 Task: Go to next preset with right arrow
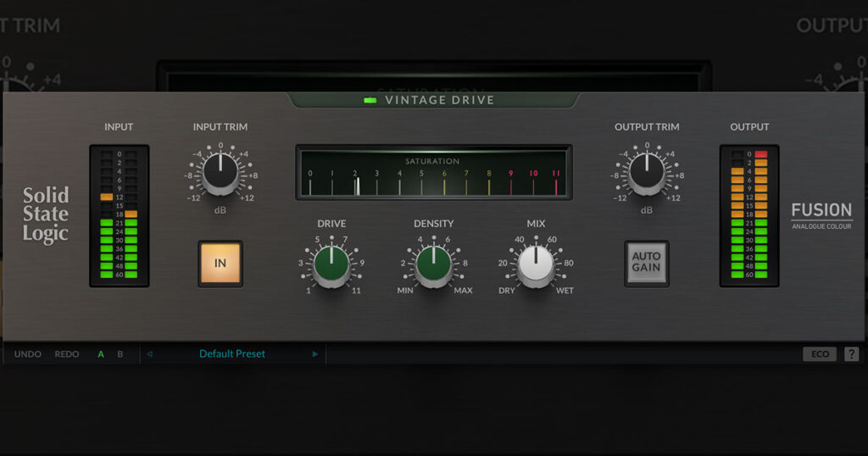coord(315,354)
